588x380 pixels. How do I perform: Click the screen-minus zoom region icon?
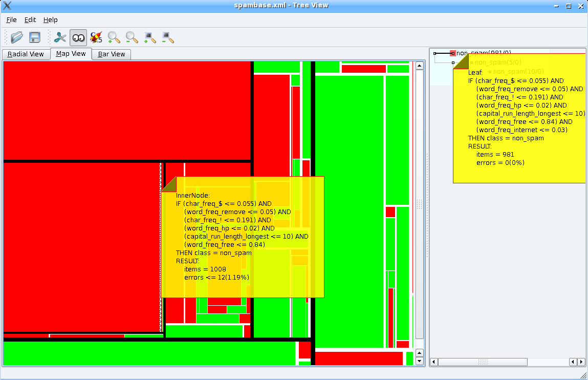point(168,37)
